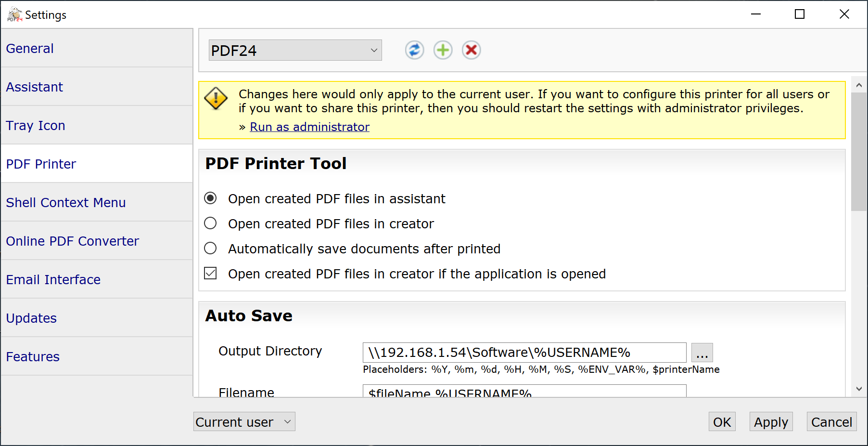This screenshot has width=868, height=446.
Task: Select Open created PDF files in creator
Action: click(x=210, y=223)
